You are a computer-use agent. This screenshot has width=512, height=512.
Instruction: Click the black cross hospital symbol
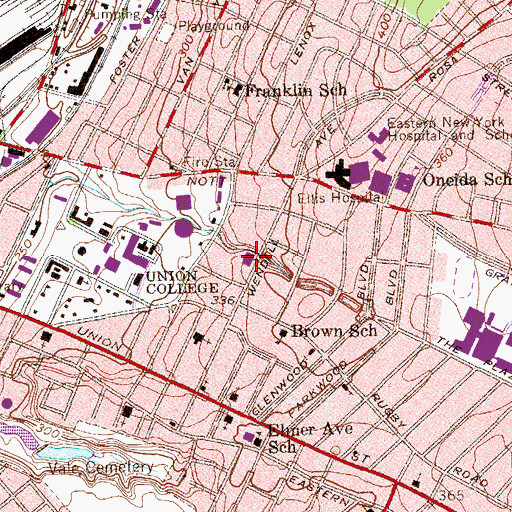(340, 174)
